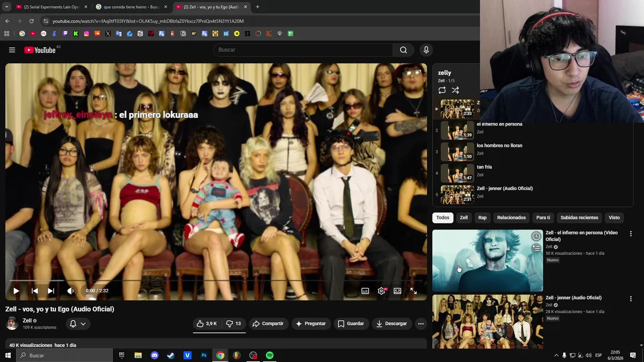Start voice search with microphone
The image size is (644, 362).
[x=426, y=50]
